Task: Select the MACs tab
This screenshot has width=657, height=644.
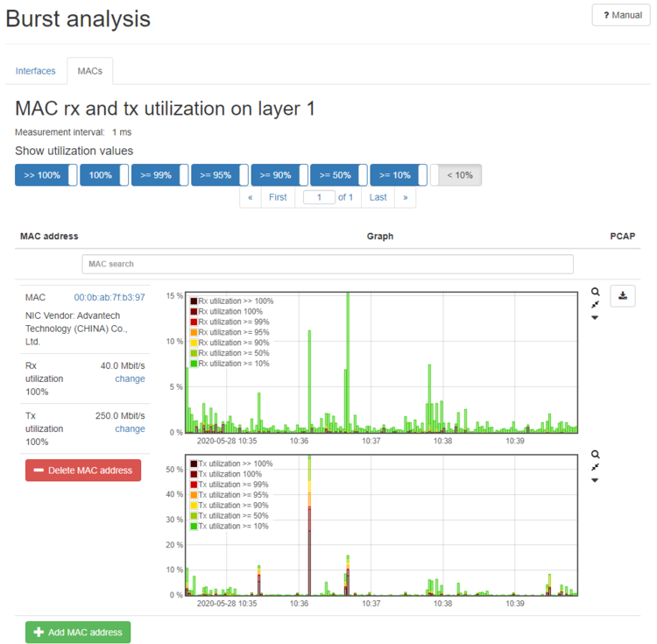Action: pyautogui.click(x=89, y=71)
